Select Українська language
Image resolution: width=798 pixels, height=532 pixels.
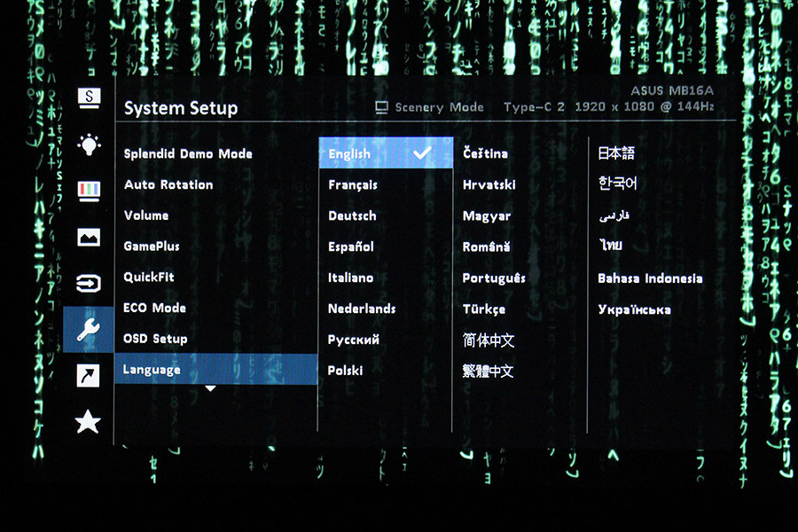tap(634, 309)
